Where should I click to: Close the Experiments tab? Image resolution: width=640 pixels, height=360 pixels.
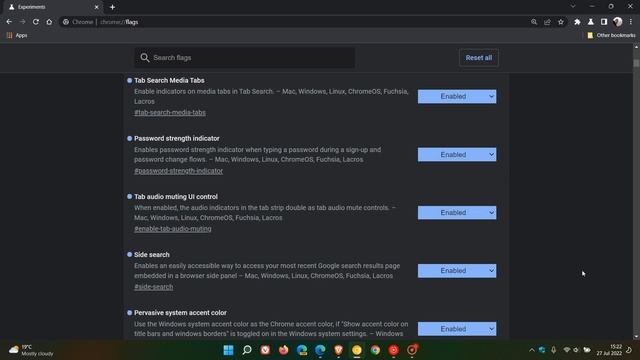tap(96, 7)
